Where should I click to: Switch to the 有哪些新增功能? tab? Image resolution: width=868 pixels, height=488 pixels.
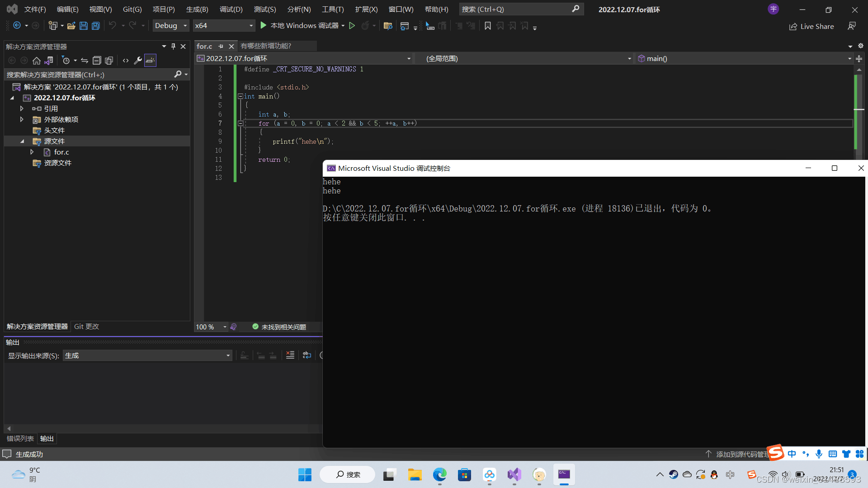[x=266, y=46]
